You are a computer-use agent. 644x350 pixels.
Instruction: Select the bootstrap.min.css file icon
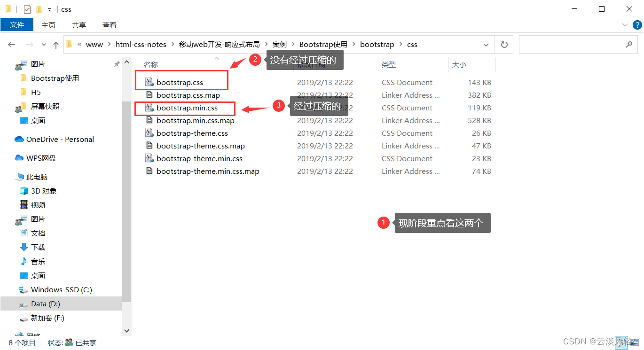[149, 108]
